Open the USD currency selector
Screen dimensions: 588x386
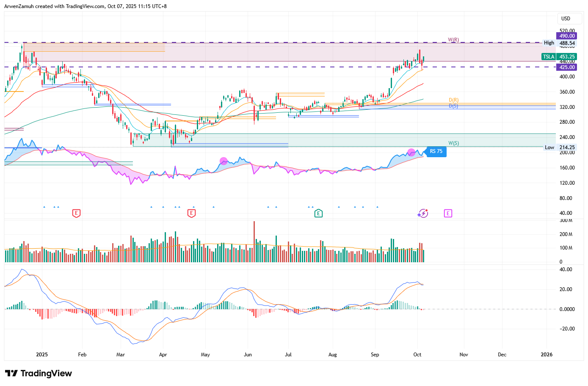click(x=566, y=19)
